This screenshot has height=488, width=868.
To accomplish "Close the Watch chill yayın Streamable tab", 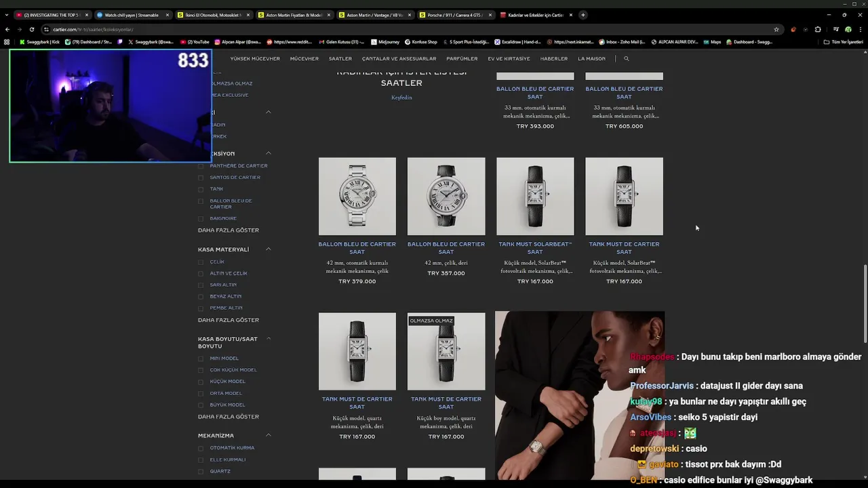I will point(167,15).
